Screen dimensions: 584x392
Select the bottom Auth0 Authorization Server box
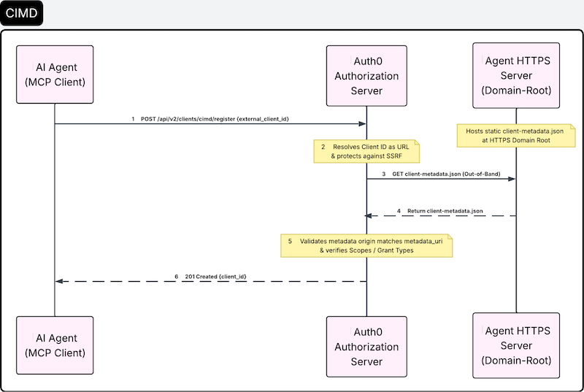[x=366, y=347]
